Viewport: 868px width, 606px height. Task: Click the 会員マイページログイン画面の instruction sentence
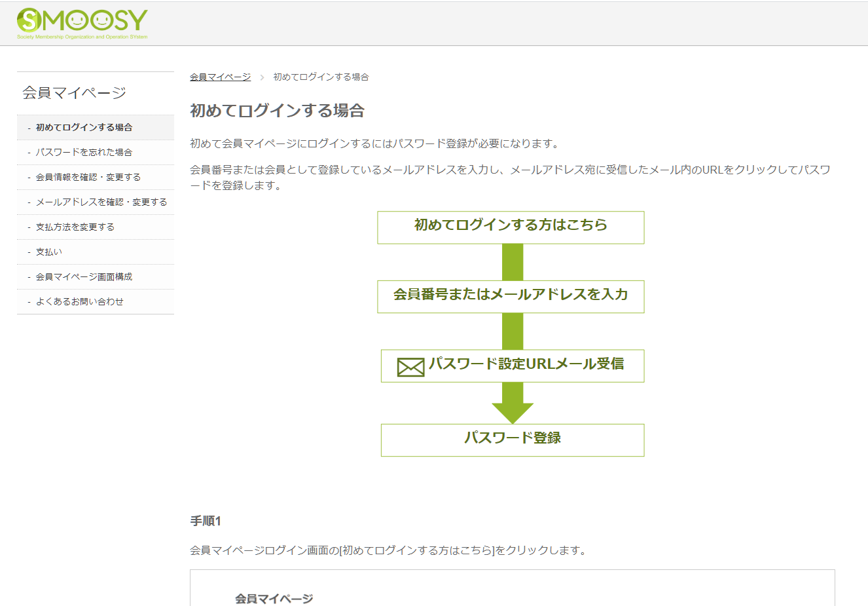(x=388, y=550)
